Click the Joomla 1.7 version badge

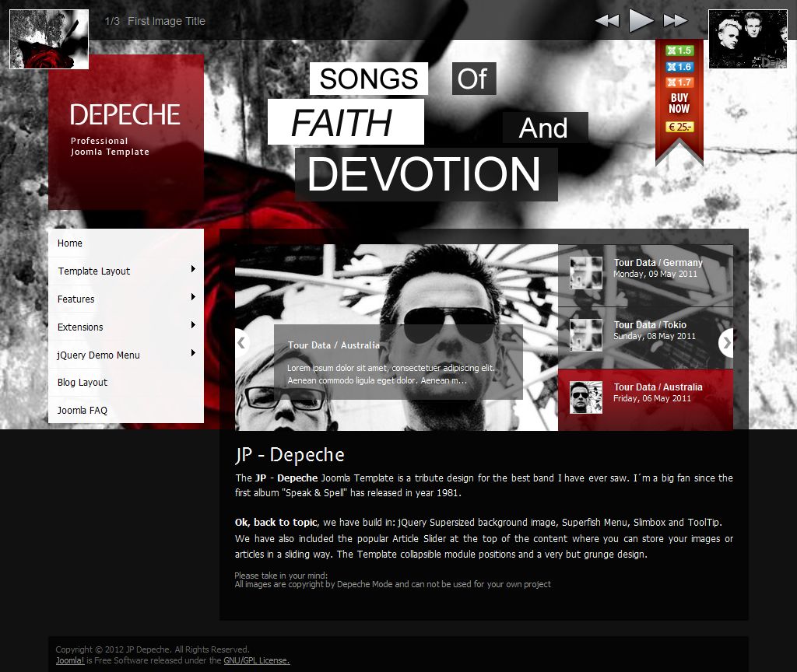tap(679, 82)
